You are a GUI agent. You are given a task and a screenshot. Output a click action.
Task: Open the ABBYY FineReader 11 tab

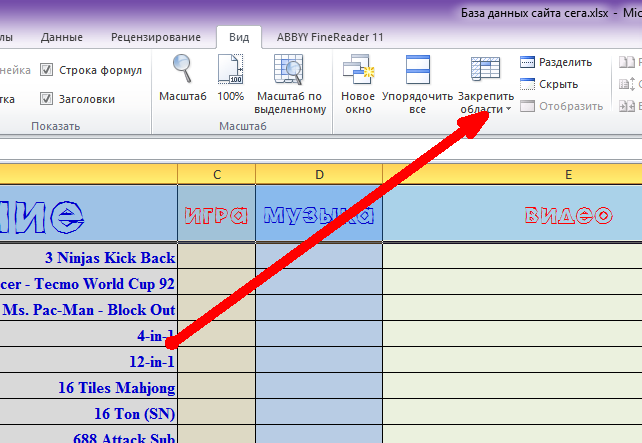point(330,37)
